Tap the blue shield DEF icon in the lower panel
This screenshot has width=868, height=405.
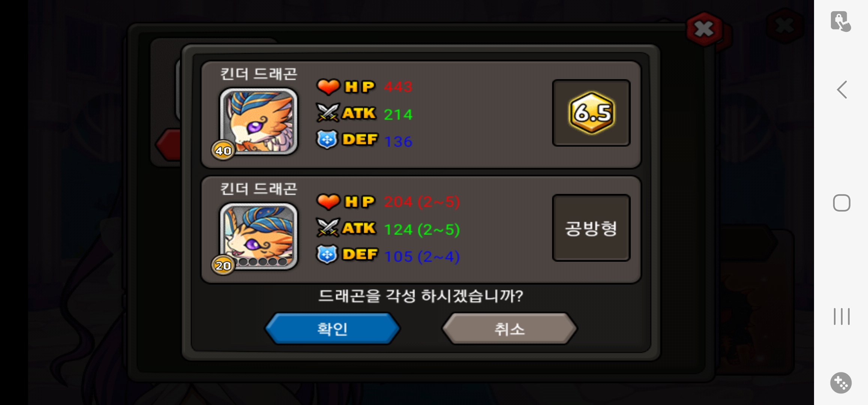click(327, 255)
